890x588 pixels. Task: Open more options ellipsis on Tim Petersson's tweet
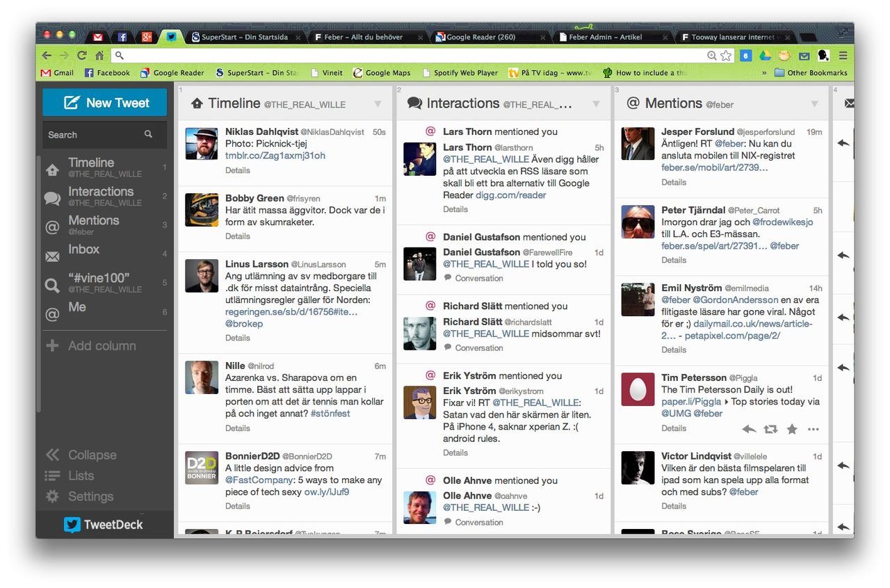813,430
